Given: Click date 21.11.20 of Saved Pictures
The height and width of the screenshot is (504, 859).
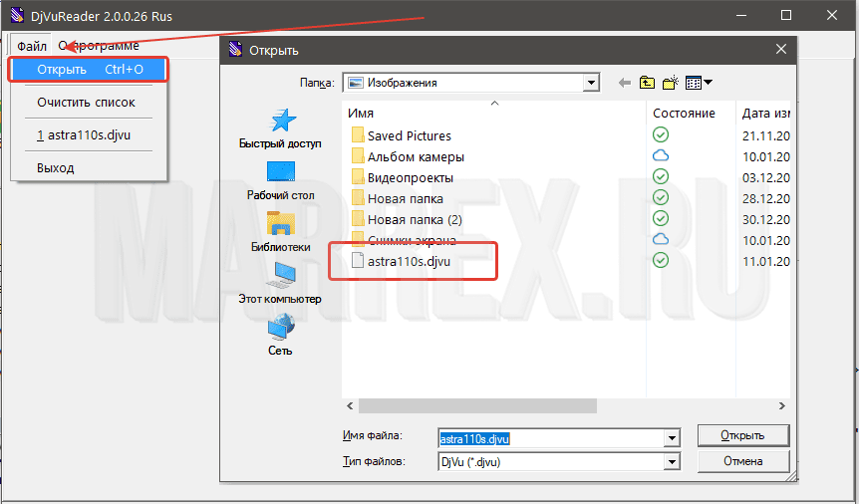Looking at the screenshot, I should (766, 135).
